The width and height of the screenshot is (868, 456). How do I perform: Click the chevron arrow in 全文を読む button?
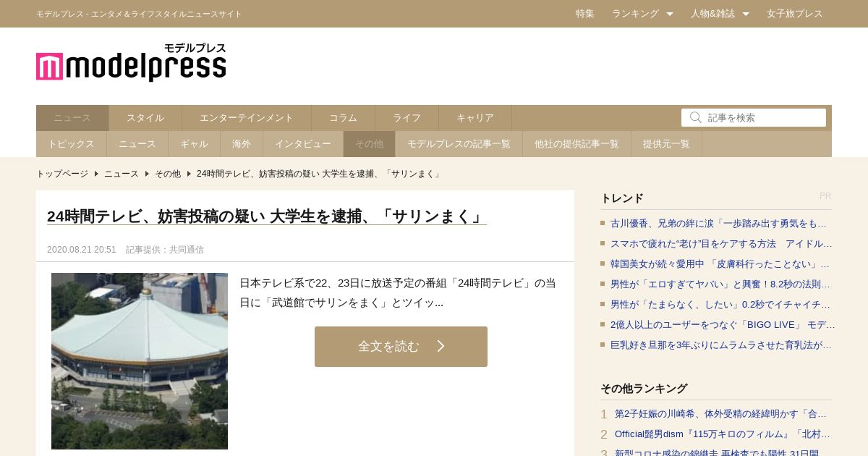(441, 346)
